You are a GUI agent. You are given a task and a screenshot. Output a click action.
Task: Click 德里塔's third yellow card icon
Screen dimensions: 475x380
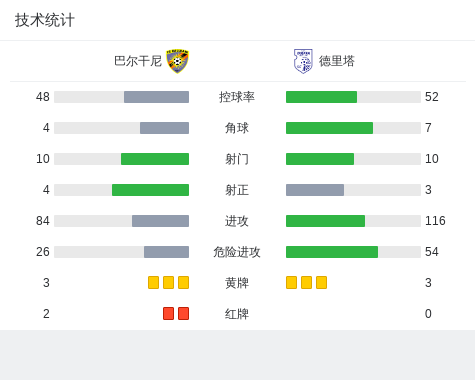pyautogui.click(x=321, y=282)
